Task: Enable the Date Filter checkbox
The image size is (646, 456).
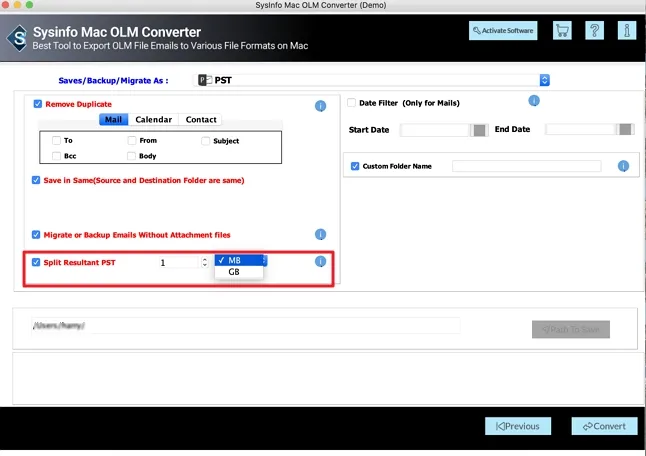Action: click(351, 103)
